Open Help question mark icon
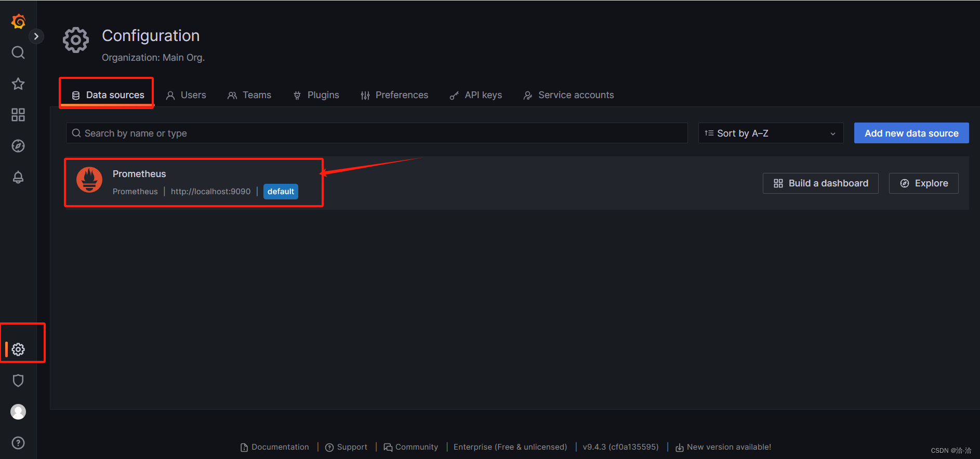 tap(18, 443)
